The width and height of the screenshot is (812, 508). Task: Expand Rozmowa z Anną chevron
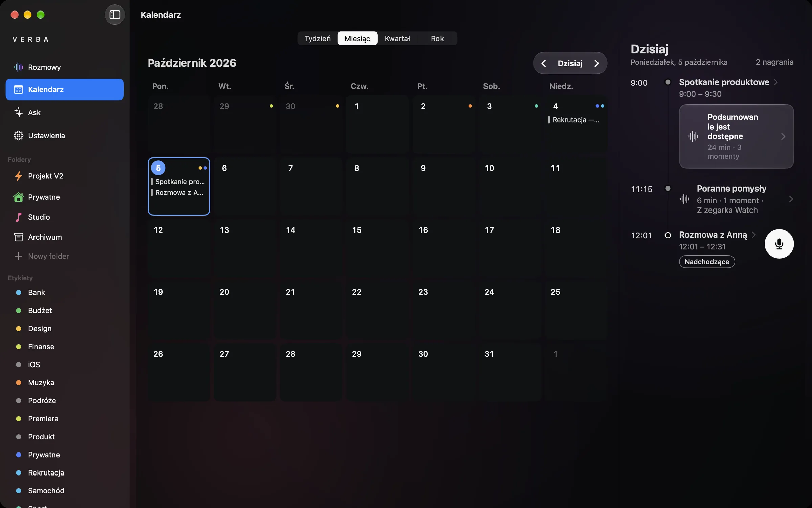pyautogui.click(x=754, y=235)
